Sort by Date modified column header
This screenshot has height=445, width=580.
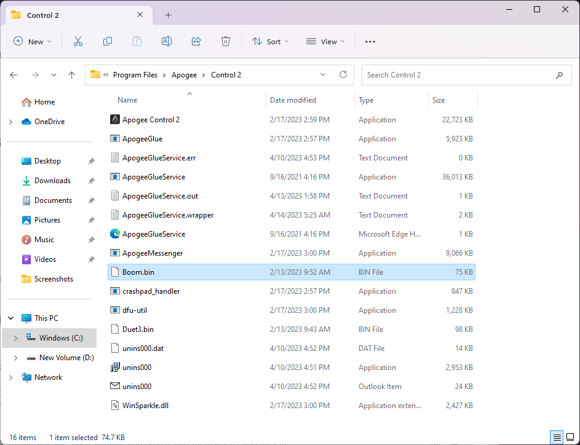click(x=293, y=100)
